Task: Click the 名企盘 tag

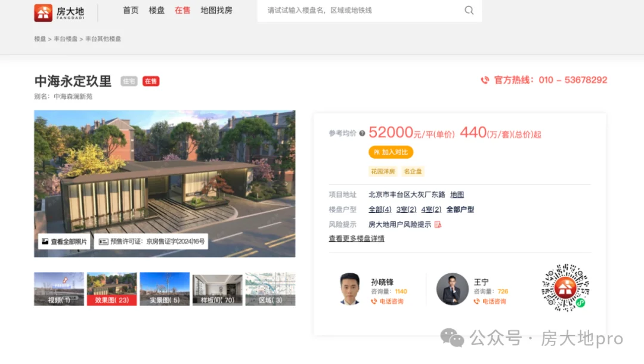Action: [413, 171]
